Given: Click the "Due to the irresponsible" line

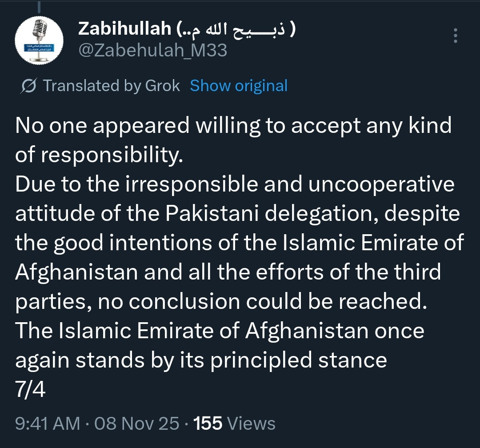Looking at the screenshot, I should pos(235,184).
